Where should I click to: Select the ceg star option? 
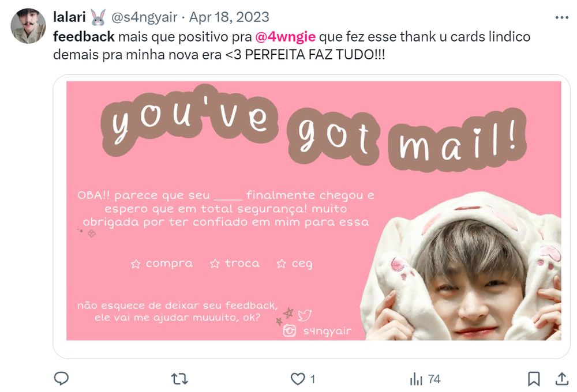(294, 263)
